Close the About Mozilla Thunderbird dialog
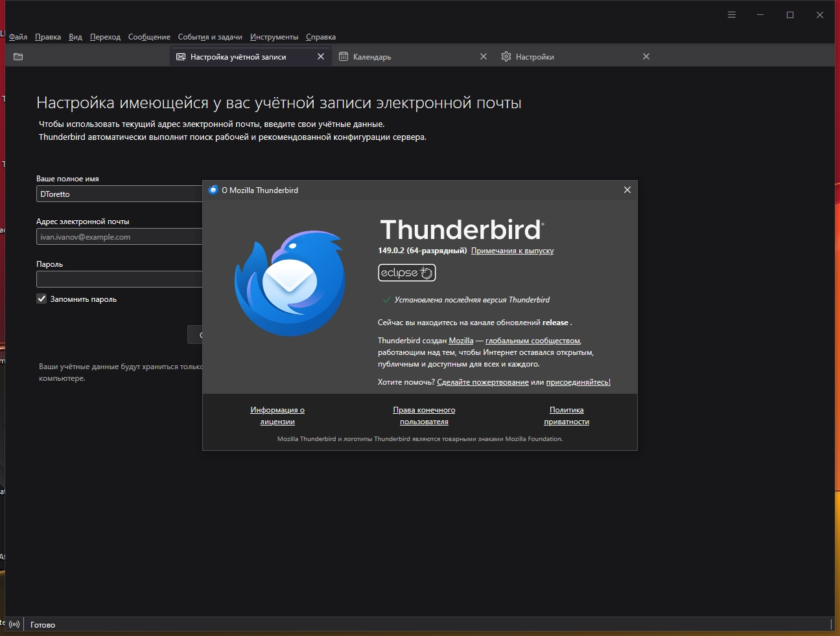The image size is (840, 636). point(627,190)
